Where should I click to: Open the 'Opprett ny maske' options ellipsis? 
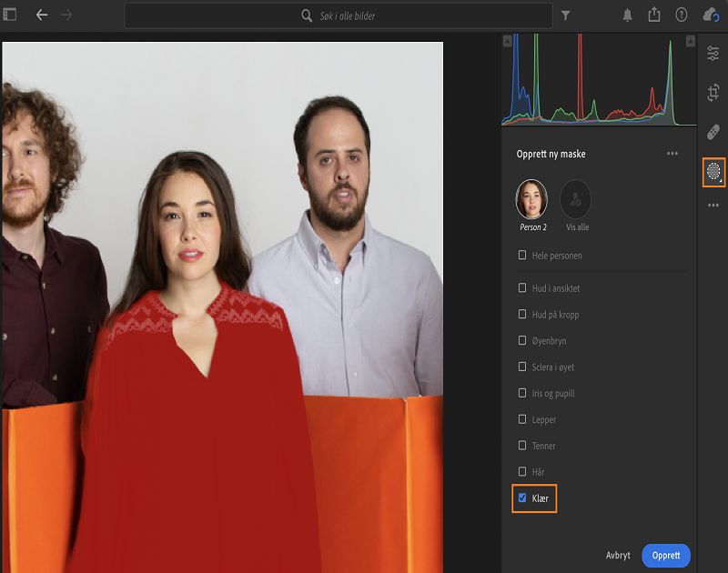tap(672, 154)
